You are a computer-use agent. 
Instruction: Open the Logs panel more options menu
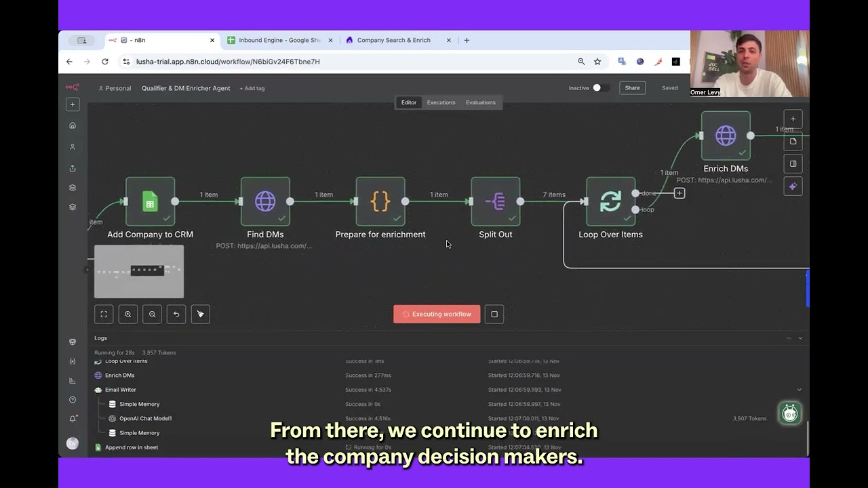point(789,338)
